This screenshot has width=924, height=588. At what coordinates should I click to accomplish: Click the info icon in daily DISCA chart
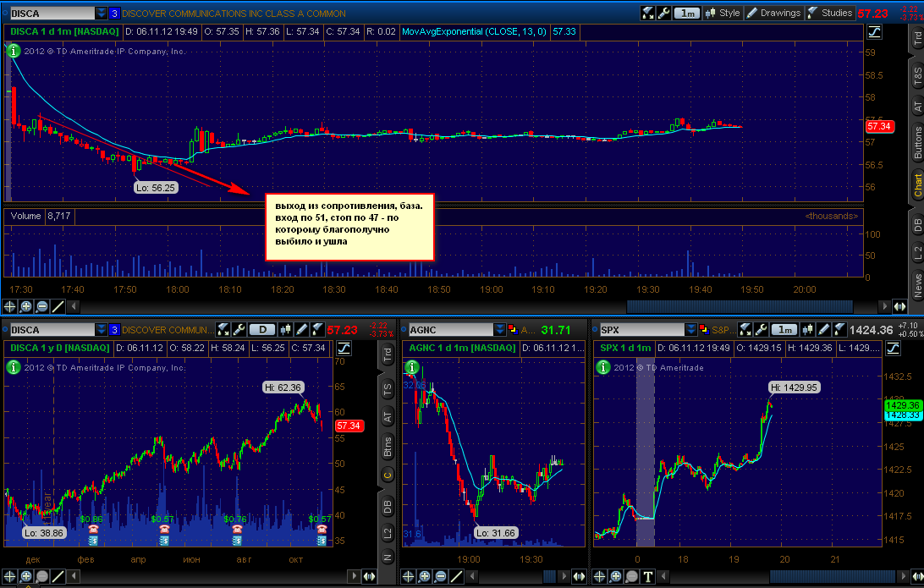pos(13,368)
